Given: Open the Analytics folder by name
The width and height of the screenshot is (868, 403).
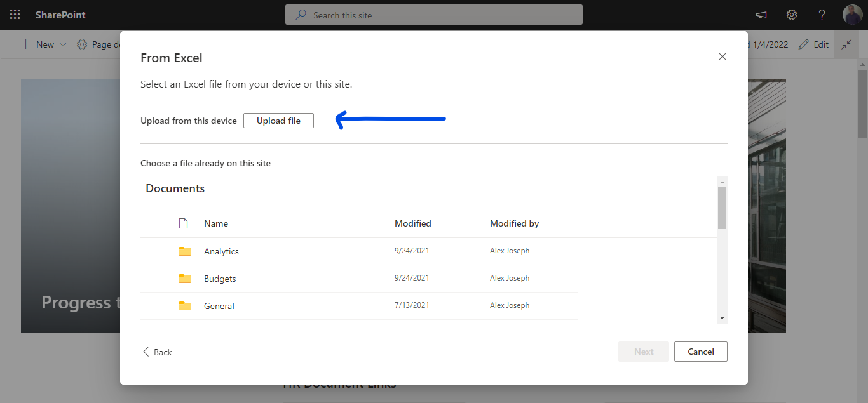Looking at the screenshot, I should coord(221,251).
